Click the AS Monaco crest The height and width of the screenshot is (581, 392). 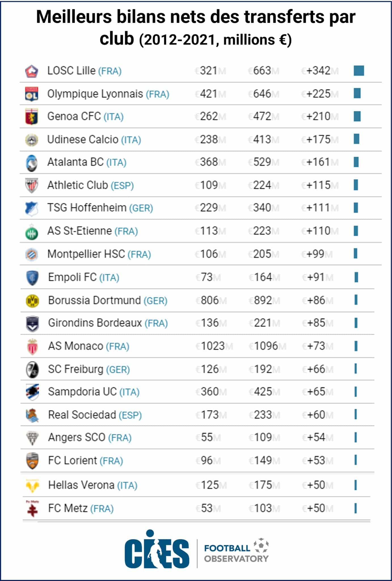(32, 346)
